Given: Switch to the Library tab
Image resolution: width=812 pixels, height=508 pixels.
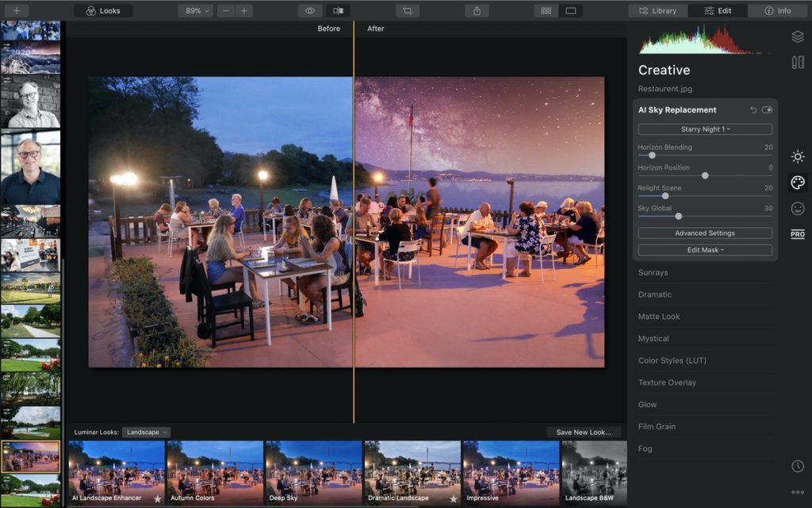Looking at the screenshot, I should pos(657,10).
